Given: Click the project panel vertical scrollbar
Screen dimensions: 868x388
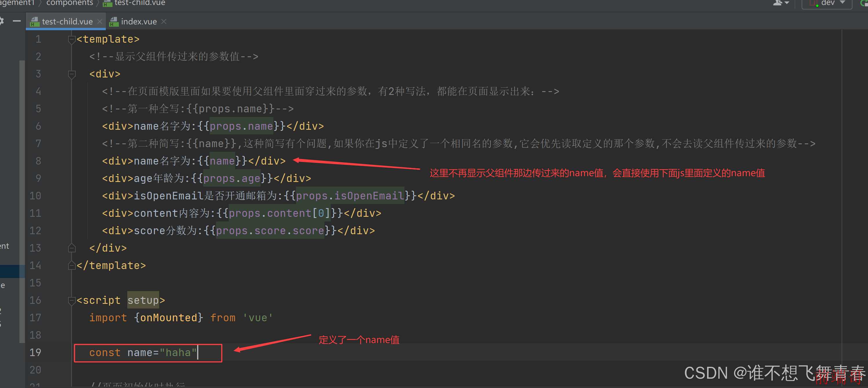Looking at the screenshot, I should click(22, 201).
